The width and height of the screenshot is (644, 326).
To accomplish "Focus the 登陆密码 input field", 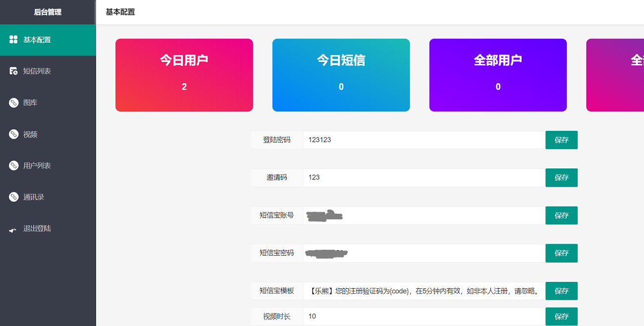I will 424,140.
